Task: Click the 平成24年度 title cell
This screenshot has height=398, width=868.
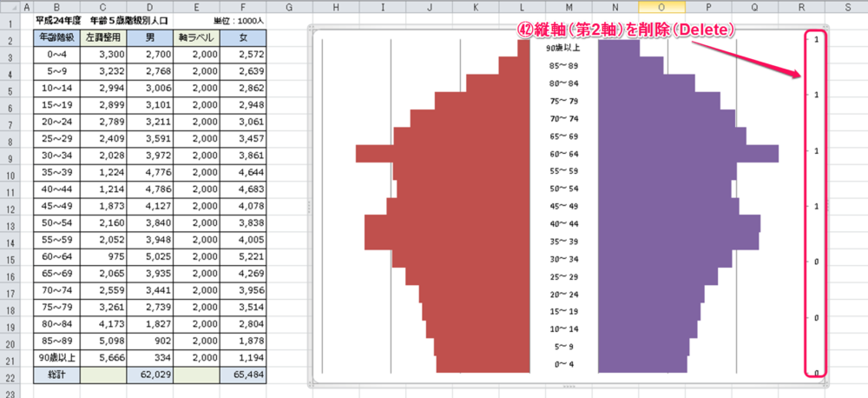Action: pyautogui.click(x=56, y=19)
